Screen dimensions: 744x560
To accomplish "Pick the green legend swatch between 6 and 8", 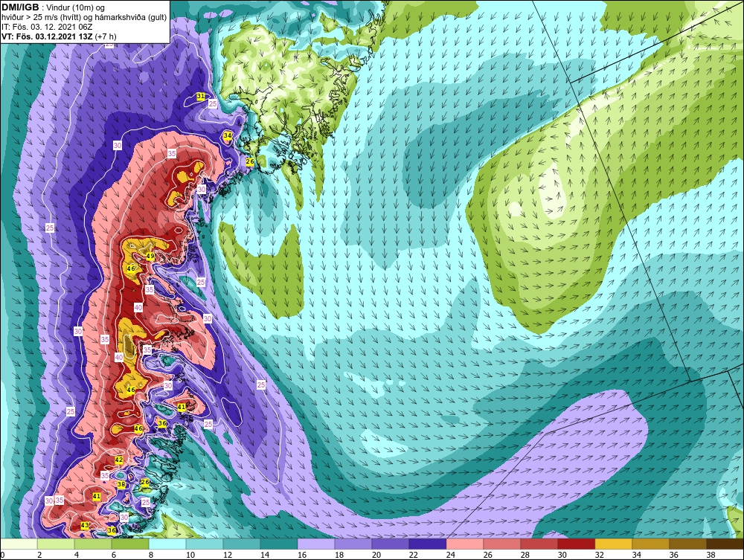I will [130, 544].
